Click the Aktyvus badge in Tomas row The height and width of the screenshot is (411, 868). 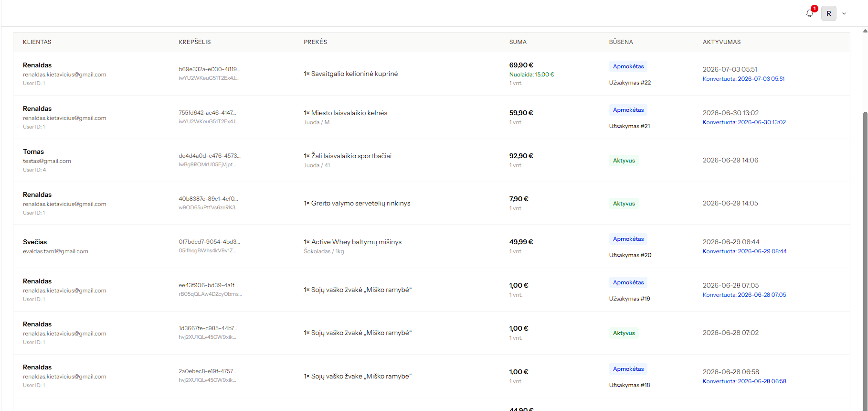click(624, 161)
